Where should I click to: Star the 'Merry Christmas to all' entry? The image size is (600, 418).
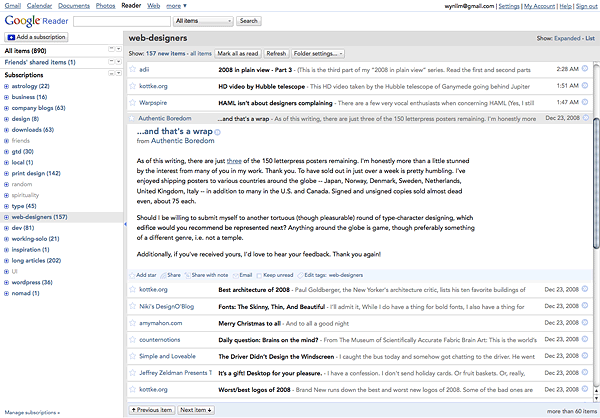133,325
